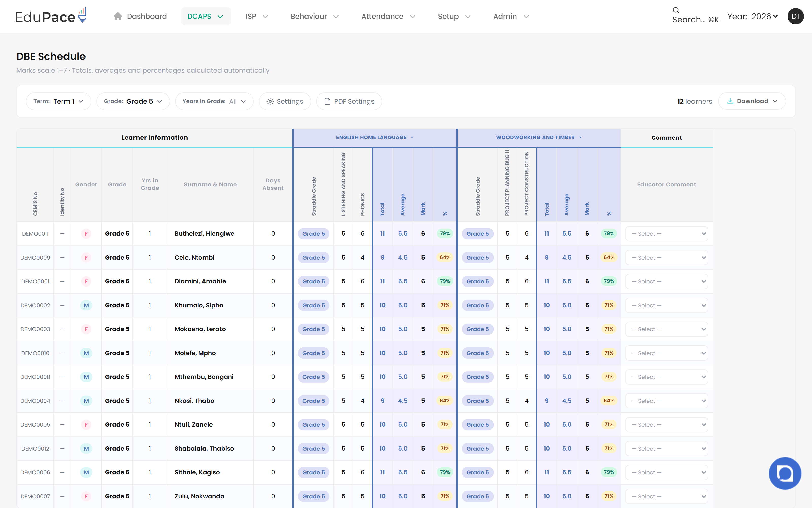Click the M gender badge for Khumalo, Sipho
Image resolution: width=812 pixels, height=508 pixels.
[86, 305]
